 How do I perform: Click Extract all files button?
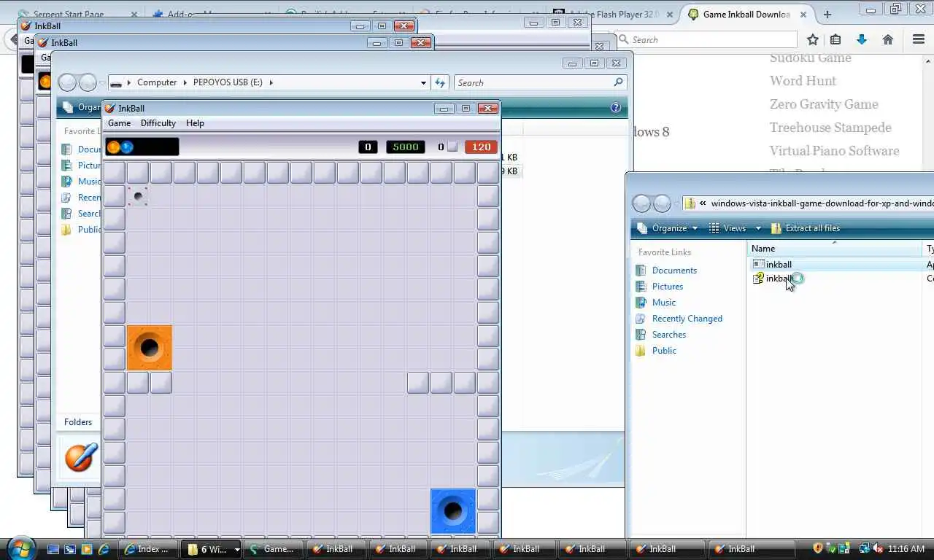(806, 228)
